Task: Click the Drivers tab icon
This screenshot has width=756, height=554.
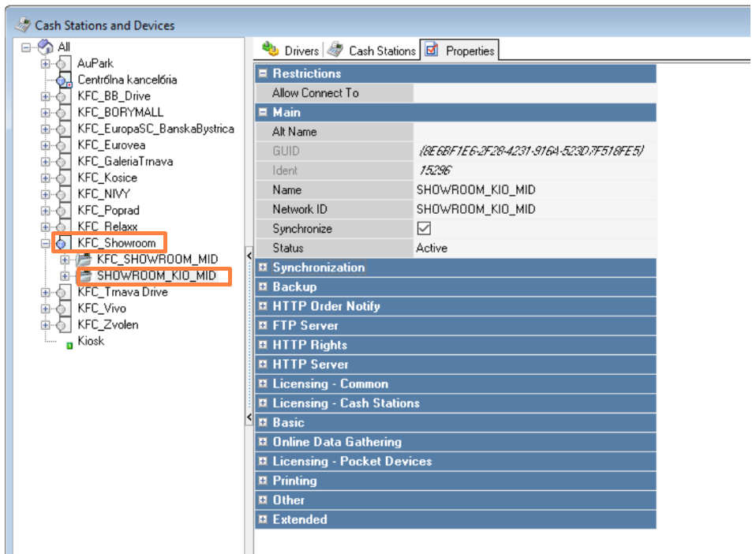Action: 270,49
